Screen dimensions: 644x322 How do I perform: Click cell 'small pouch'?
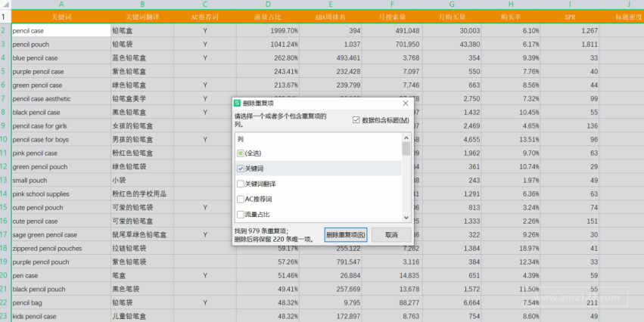(61, 180)
